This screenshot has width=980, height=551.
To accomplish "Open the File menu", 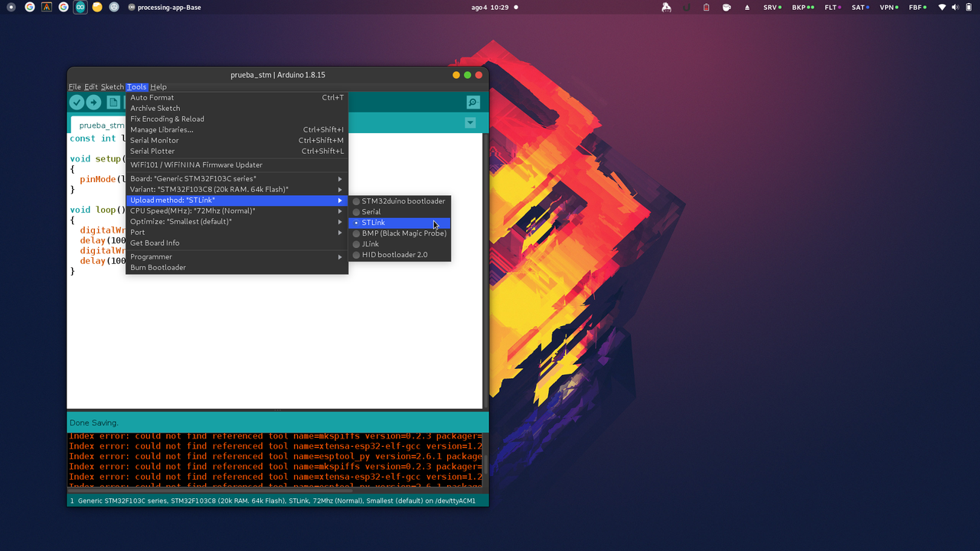I will [x=74, y=87].
